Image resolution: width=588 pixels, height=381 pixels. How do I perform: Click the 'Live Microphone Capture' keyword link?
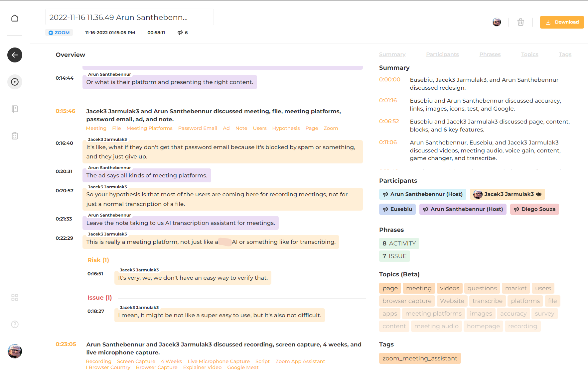(x=219, y=361)
